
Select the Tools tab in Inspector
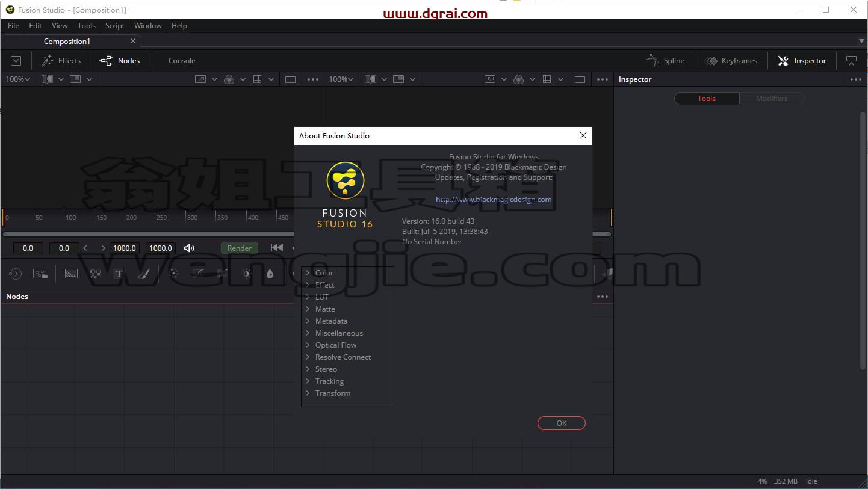tap(707, 99)
